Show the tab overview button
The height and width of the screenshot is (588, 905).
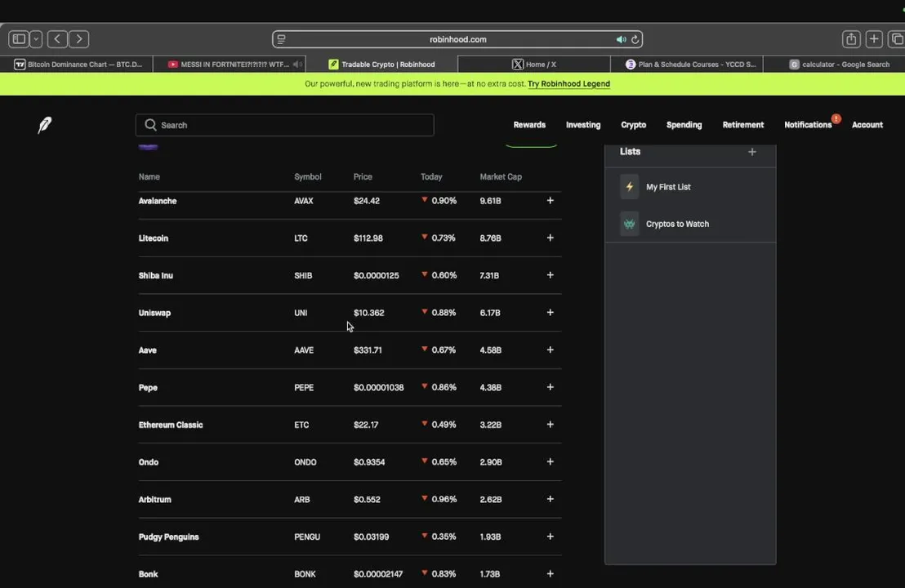coord(896,38)
